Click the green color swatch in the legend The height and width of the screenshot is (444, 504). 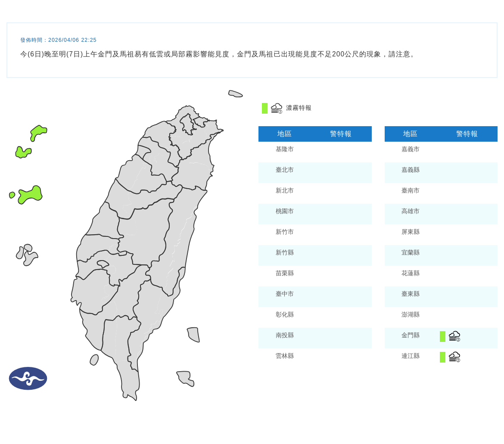point(264,108)
